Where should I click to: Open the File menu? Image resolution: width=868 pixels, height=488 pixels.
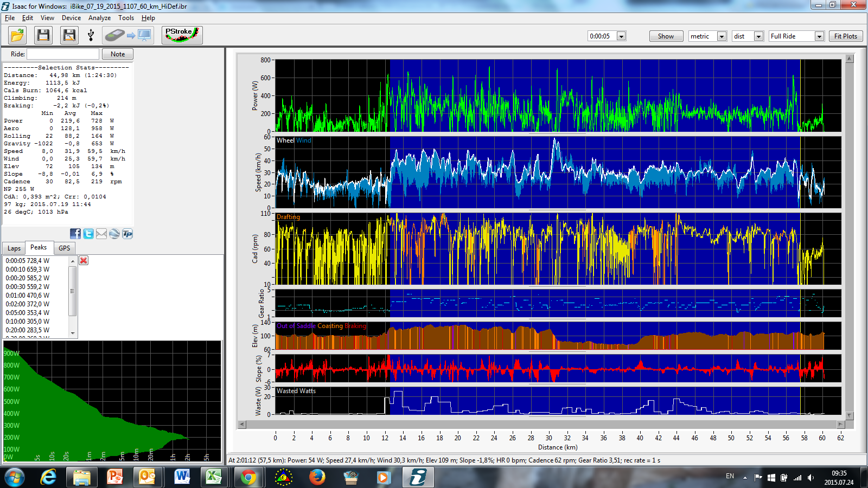(10, 18)
